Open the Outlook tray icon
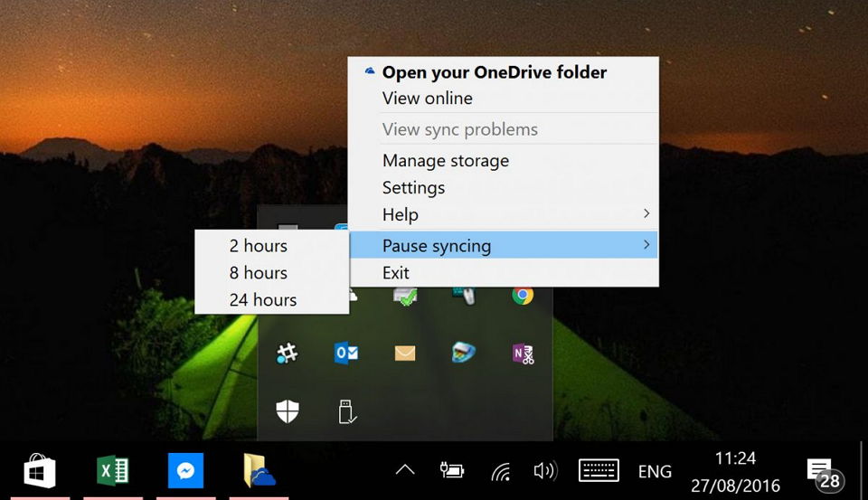 [x=346, y=353]
